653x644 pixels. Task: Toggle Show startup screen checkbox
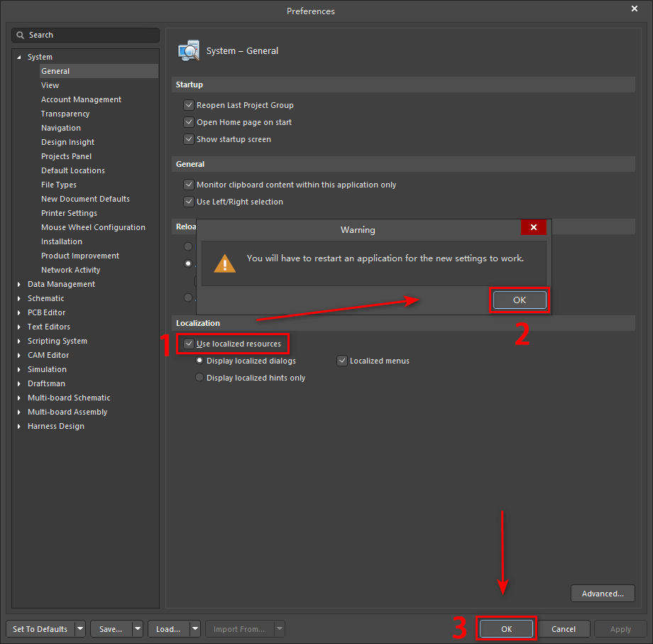pyautogui.click(x=189, y=139)
